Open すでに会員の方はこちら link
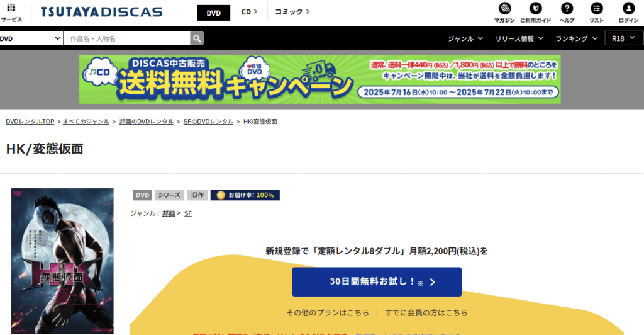644x335 pixels. [426, 313]
